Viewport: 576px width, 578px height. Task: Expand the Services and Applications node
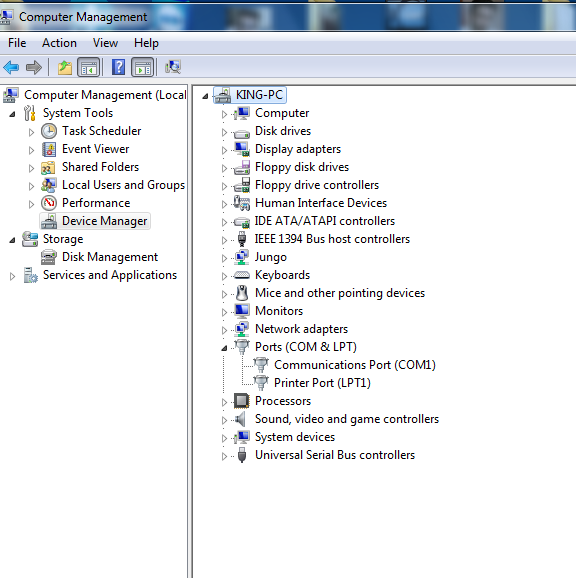(12, 276)
